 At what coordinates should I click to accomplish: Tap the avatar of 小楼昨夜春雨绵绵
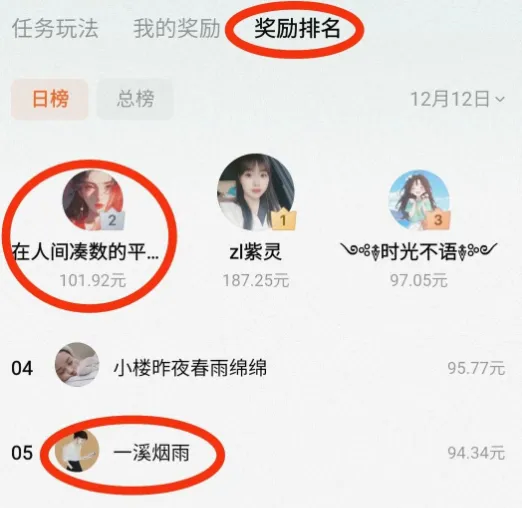[x=77, y=364]
